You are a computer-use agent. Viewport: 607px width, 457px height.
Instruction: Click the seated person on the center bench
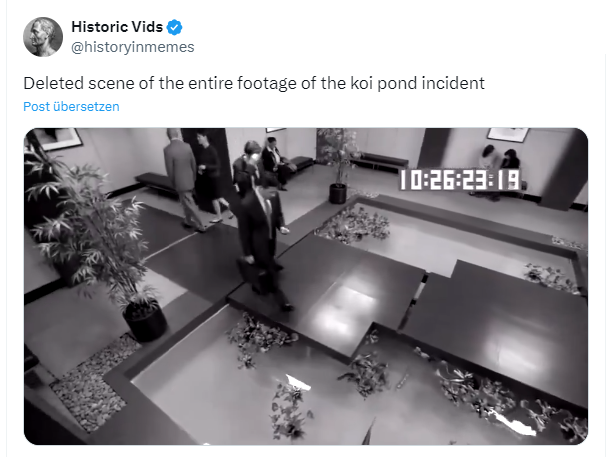click(277, 163)
